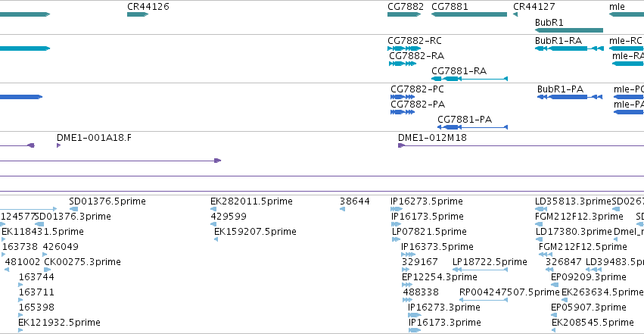Click the SD01376.3prime EST glyph

[39, 224]
